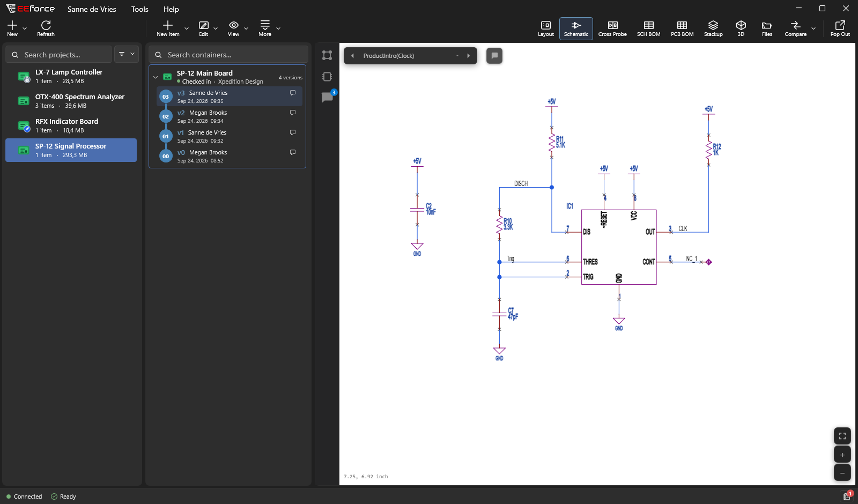Select version v1 by Sanne de Vries
This screenshot has width=858, height=504.
click(230, 136)
